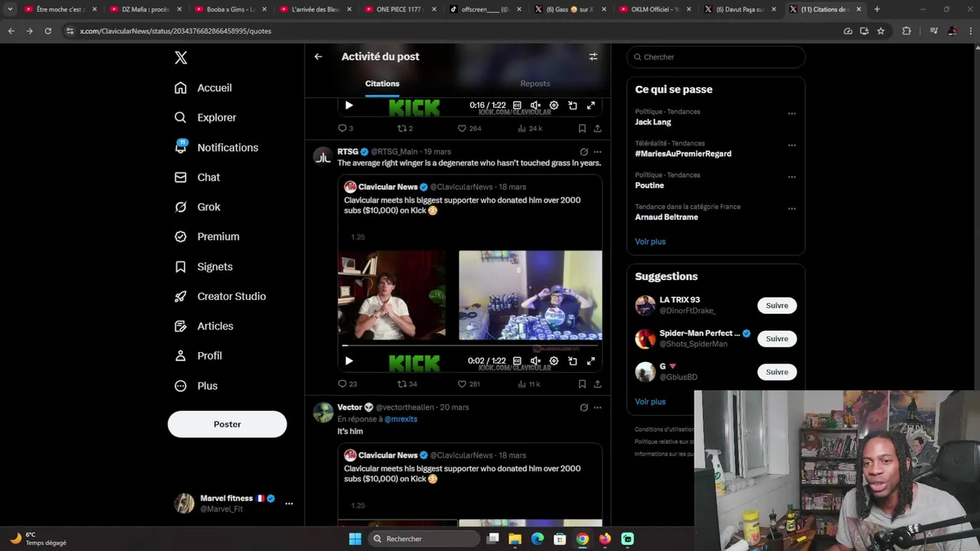Image resolution: width=980 pixels, height=551 pixels.
Task: Like RTSG post with 261 likes
Action: pyautogui.click(x=469, y=384)
